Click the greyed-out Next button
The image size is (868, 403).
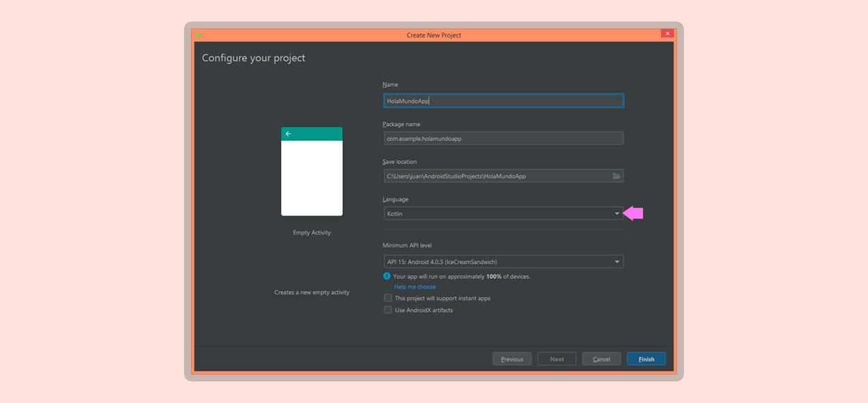pyautogui.click(x=557, y=359)
